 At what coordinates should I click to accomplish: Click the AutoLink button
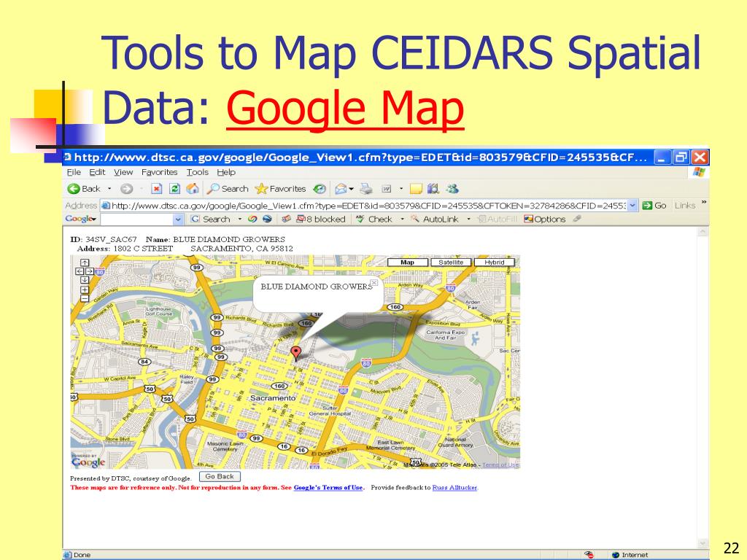point(435,219)
